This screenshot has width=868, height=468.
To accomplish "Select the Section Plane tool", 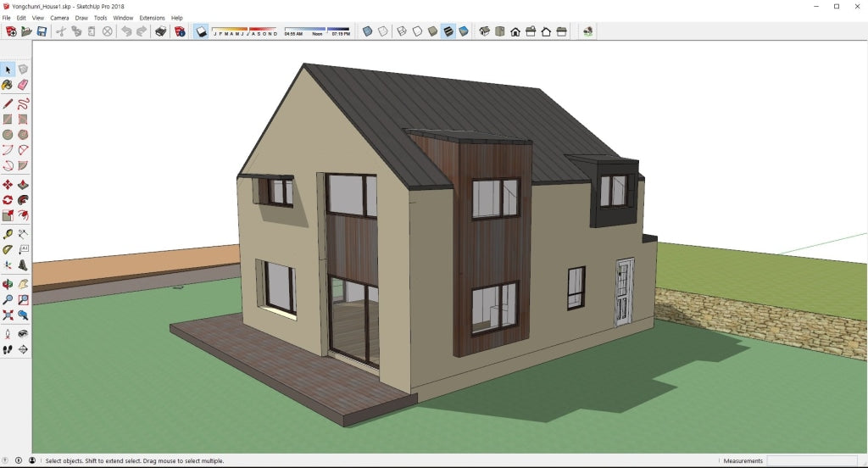I will point(23,349).
